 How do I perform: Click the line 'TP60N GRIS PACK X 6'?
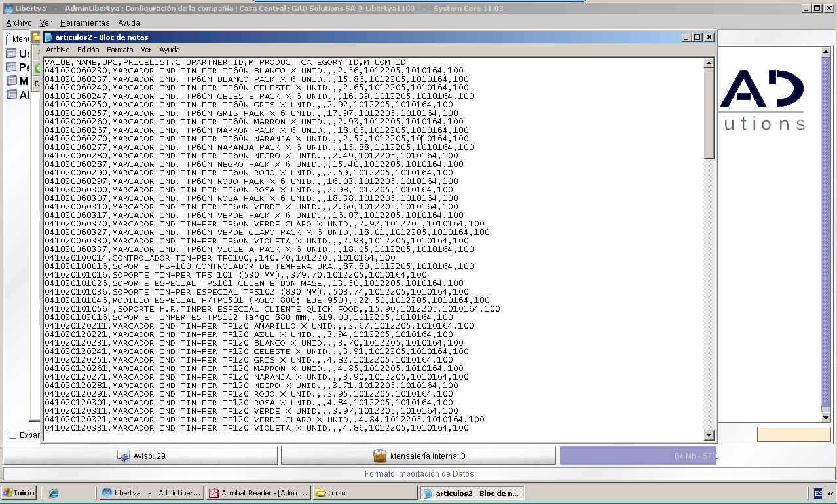point(251,113)
